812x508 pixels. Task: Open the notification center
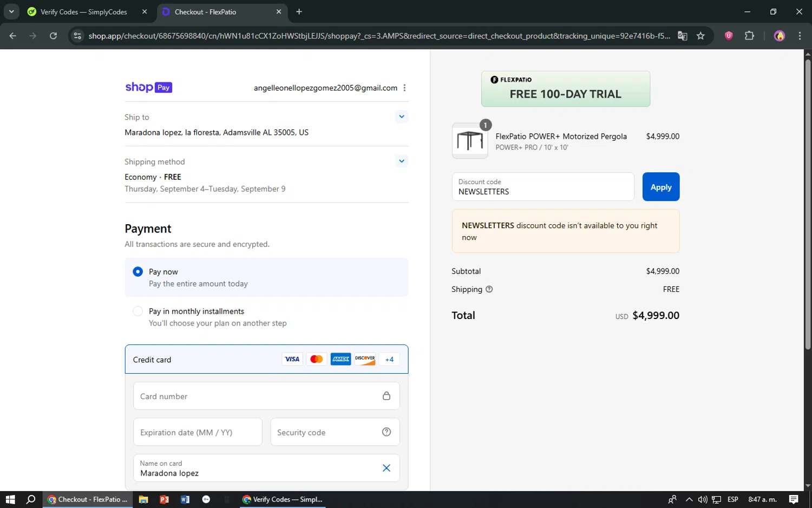click(x=794, y=499)
